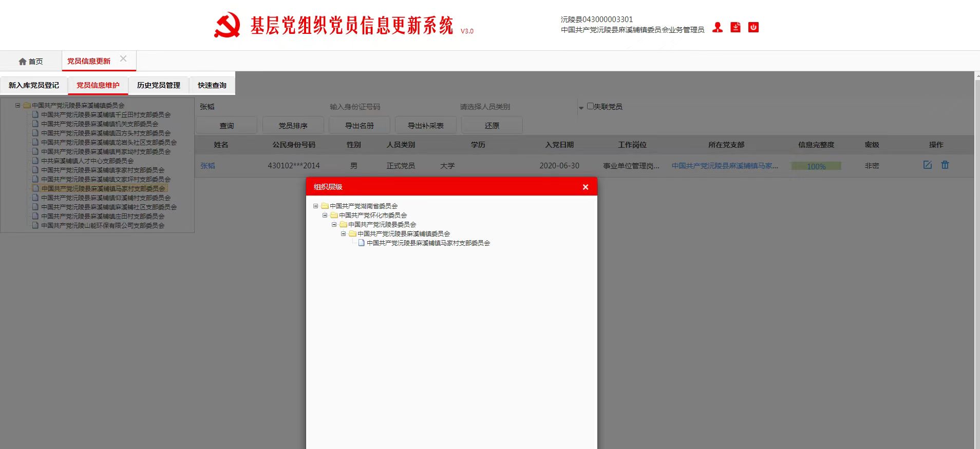This screenshot has height=449, width=980.
Task: Open the 请选择人员类别 dropdown arrow
Action: [581, 107]
